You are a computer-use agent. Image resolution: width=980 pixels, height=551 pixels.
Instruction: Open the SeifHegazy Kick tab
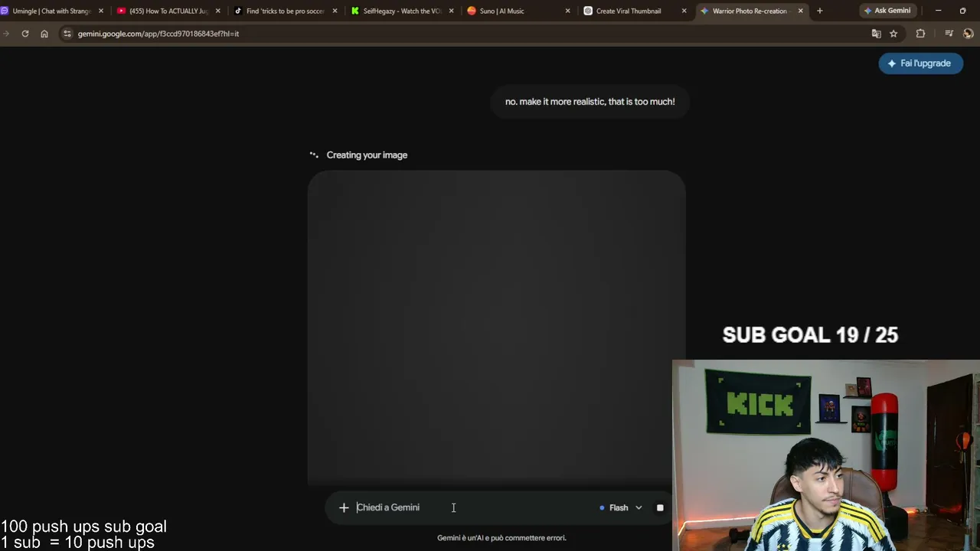pyautogui.click(x=402, y=11)
